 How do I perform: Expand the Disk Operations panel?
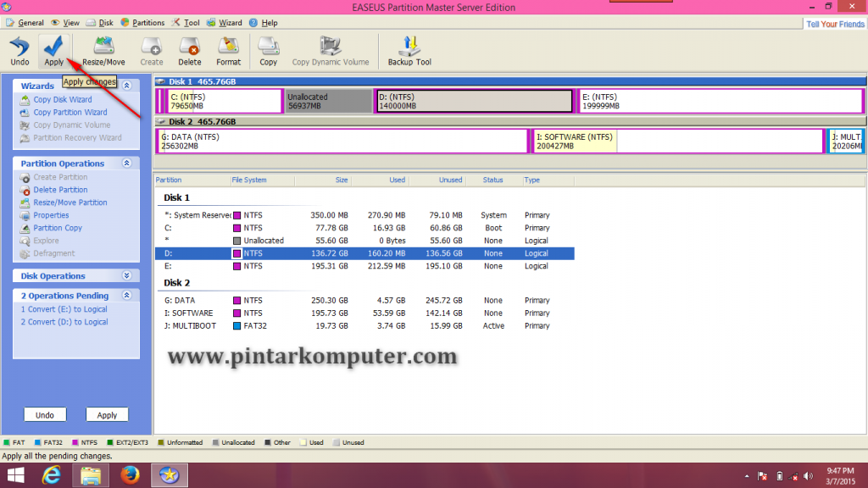[127, 275]
